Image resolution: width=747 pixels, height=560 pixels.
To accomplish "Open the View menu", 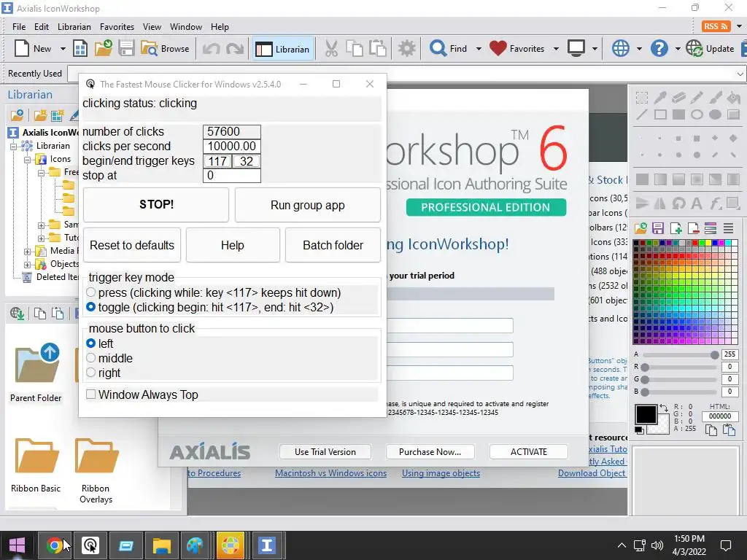I will point(152,27).
